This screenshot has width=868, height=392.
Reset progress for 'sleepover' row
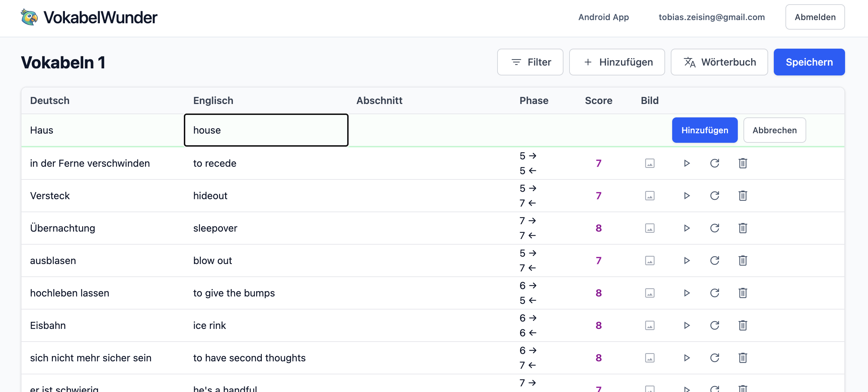[x=715, y=228]
